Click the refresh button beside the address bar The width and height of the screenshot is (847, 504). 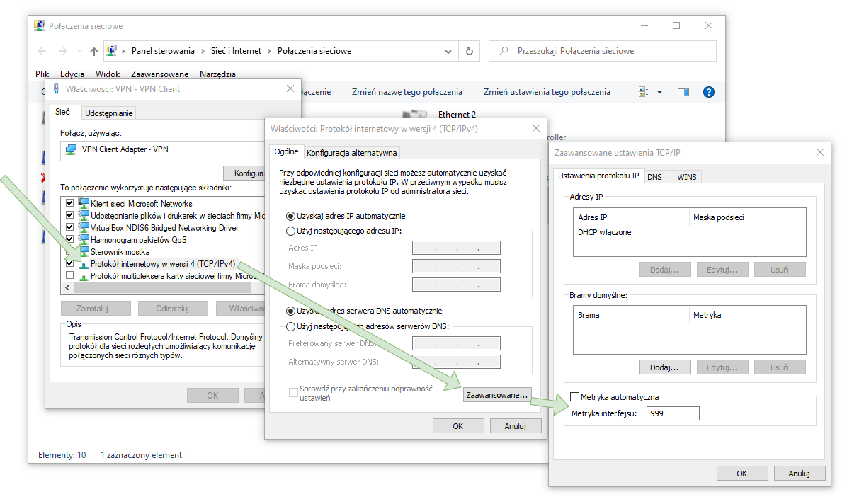click(469, 51)
